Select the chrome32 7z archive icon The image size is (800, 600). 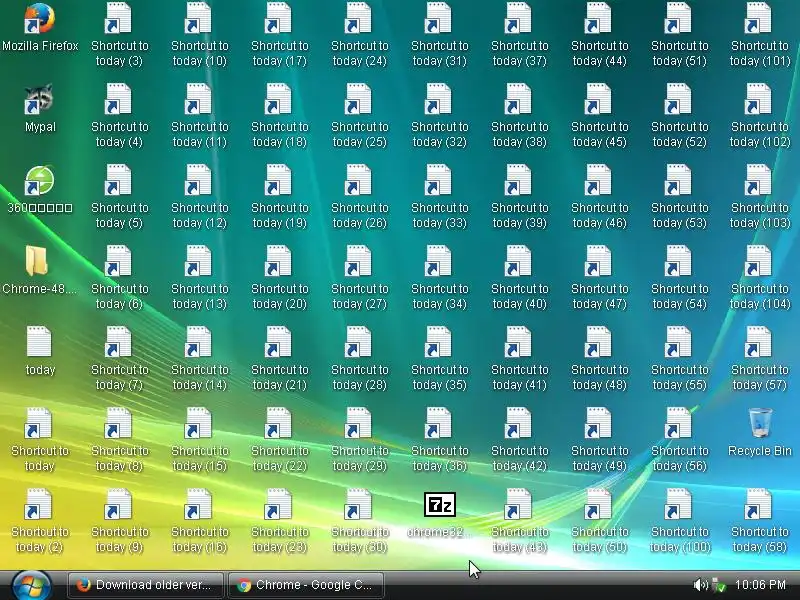click(440, 514)
